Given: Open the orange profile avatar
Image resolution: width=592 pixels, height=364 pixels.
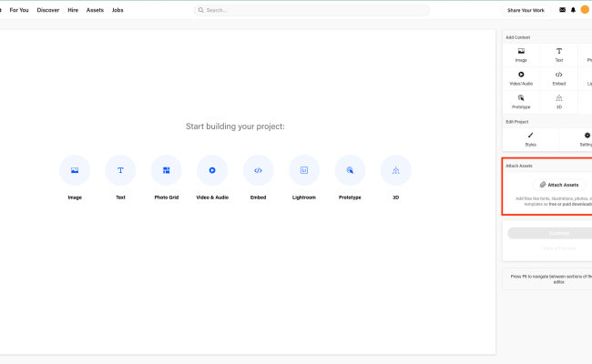Looking at the screenshot, I should tap(585, 10).
